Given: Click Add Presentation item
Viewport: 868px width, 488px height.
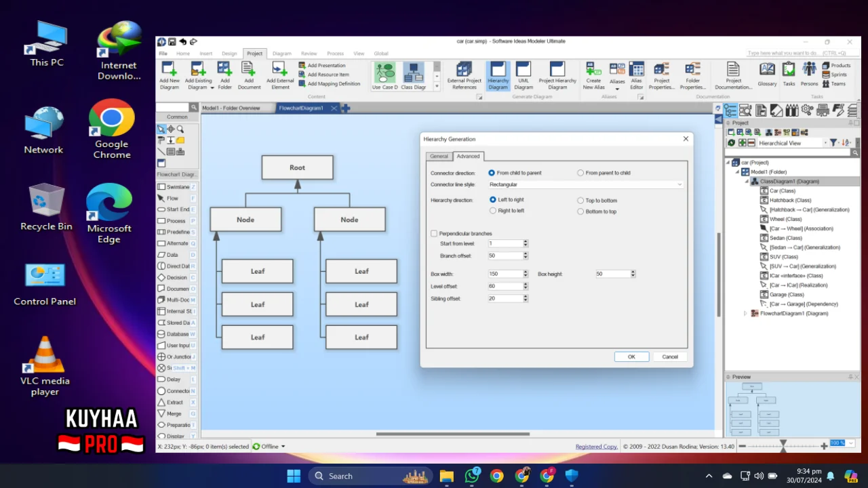Looking at the screenshot, I should click(322, 66).
